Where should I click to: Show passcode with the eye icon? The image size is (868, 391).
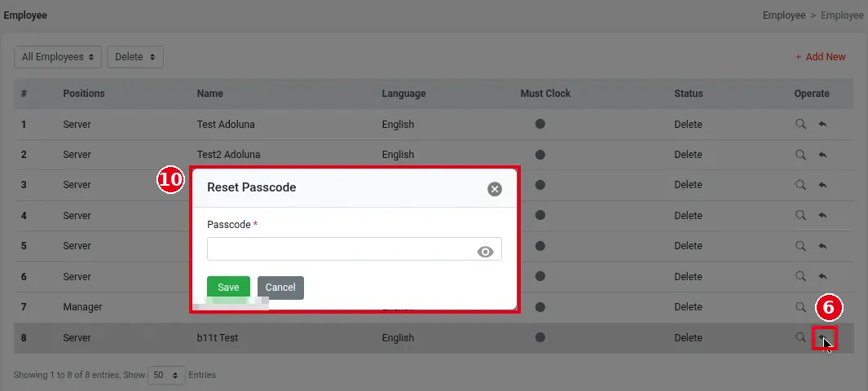pyautogui.click(x=485, y=253)
